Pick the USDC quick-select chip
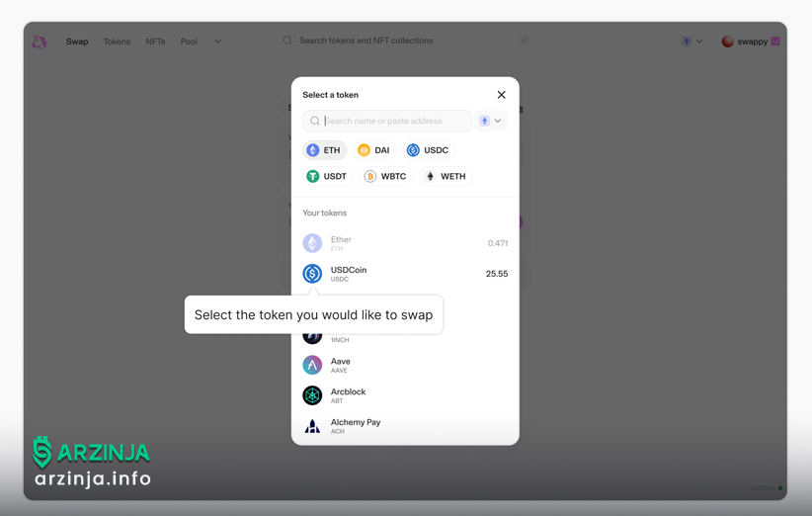This screenshot has height=516, width=812. 429,150
